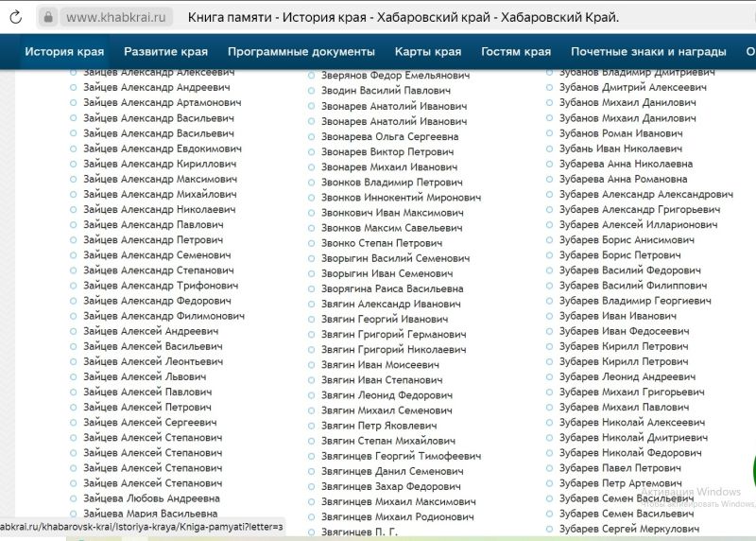
Task: Open Зворягина Раиса Васильевна entry
Action: tap(392, 289)
